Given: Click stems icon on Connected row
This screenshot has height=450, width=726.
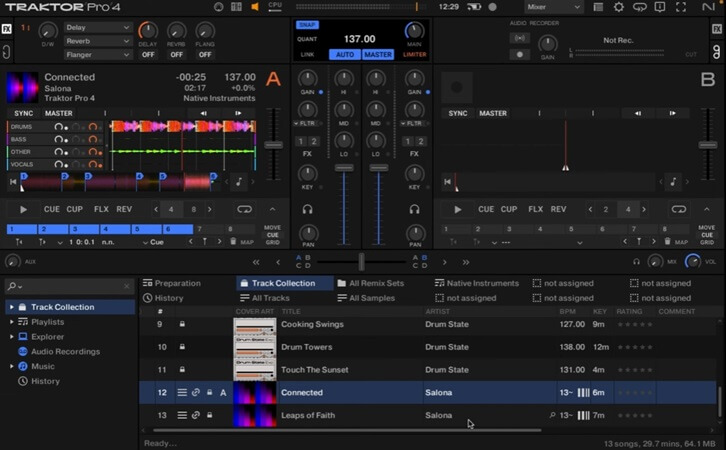Looking at the screenshot, I should pos(182,393).
